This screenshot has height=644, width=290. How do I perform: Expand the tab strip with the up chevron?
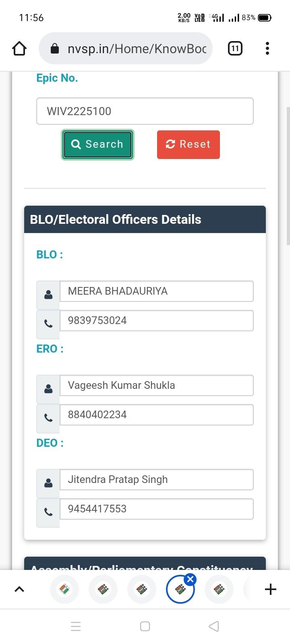coord(19,589)
